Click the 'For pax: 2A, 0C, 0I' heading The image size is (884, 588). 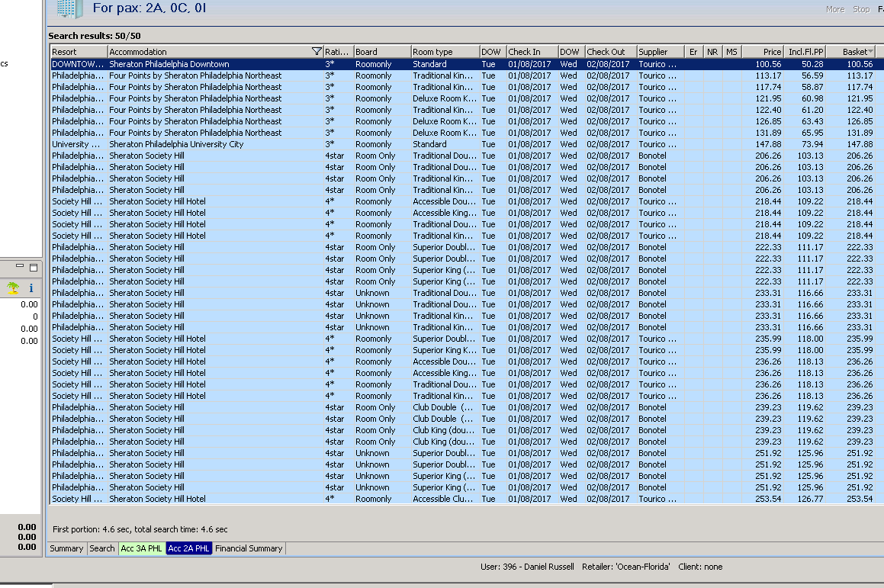click(149, 8)
